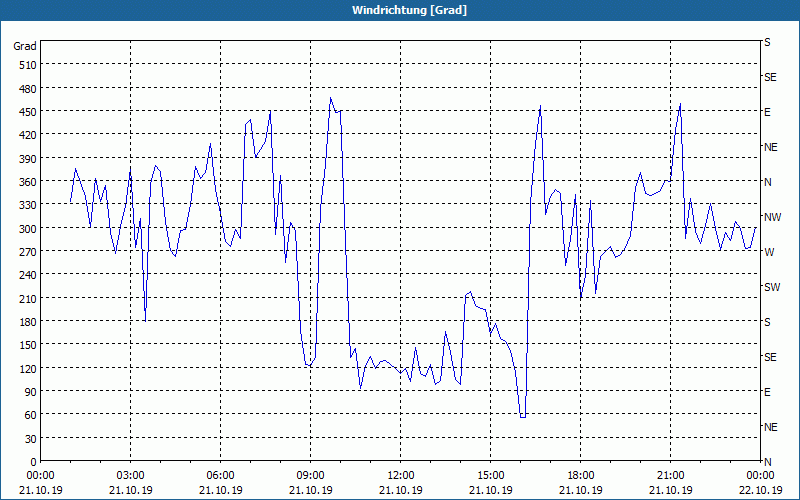The height and width of the screenshot is (500, 800).
Task: Click compass label "N" beside the 360 gridline
Action: click(767, 182)
